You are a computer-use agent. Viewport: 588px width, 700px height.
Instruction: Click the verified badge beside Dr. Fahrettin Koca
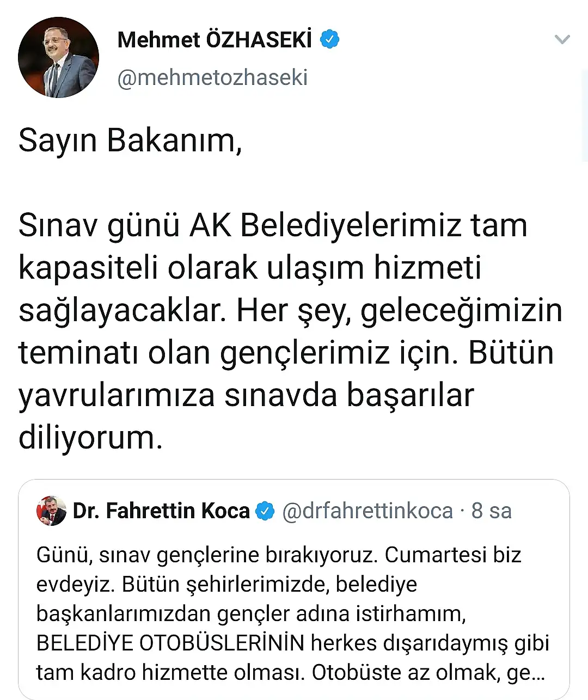pos(265,511)
